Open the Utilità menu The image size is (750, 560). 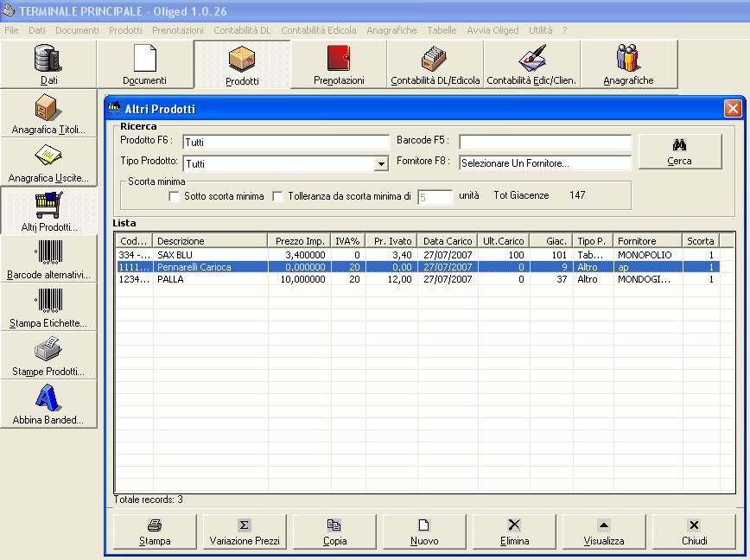[x=541, y=30]
